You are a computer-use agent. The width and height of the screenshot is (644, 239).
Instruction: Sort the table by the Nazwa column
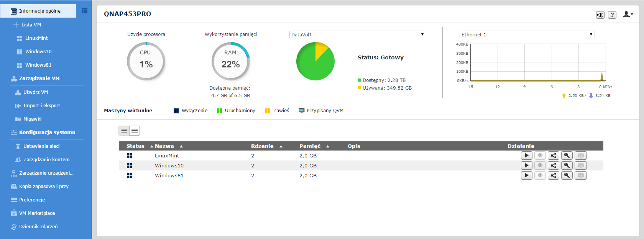click(x=164, y=146)
